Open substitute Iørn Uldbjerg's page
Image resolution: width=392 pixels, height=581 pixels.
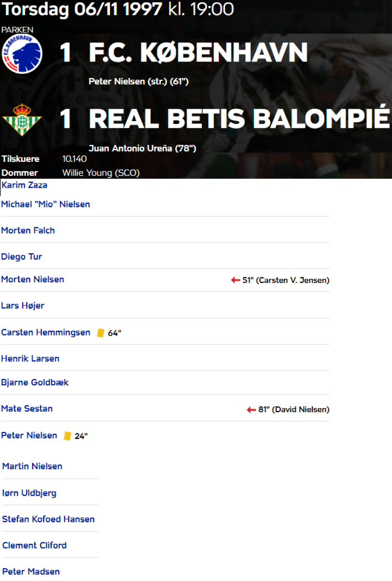[30, 493]
